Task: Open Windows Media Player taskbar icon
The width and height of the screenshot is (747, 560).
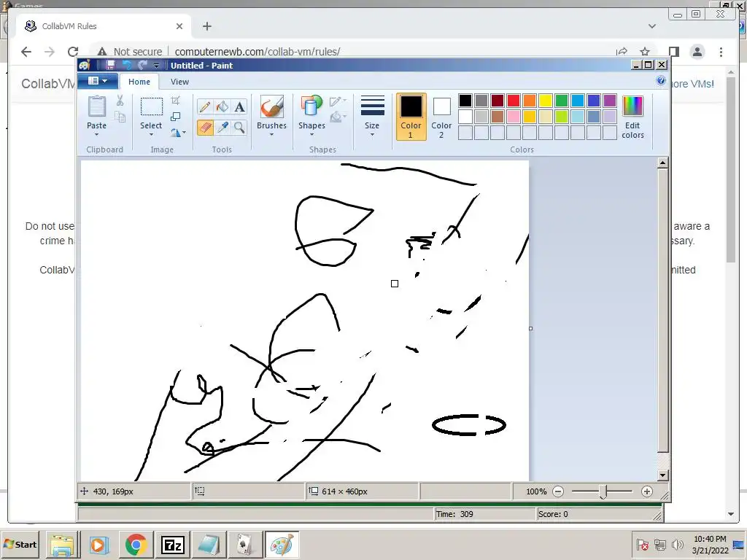Action: (x=99, y=544)
